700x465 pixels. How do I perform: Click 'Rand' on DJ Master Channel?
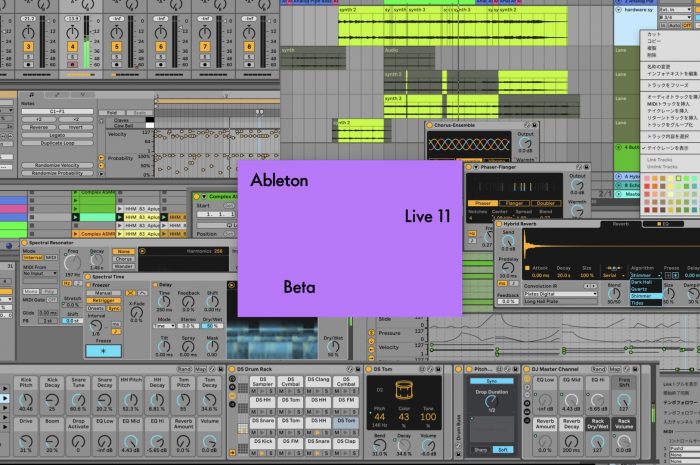tap(598, 370)
